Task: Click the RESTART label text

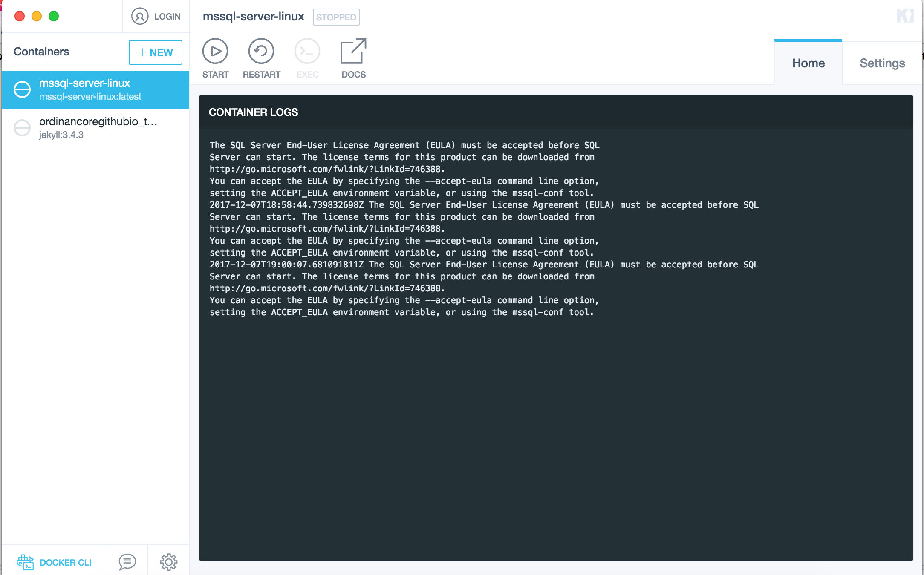Action: [261, 75]
